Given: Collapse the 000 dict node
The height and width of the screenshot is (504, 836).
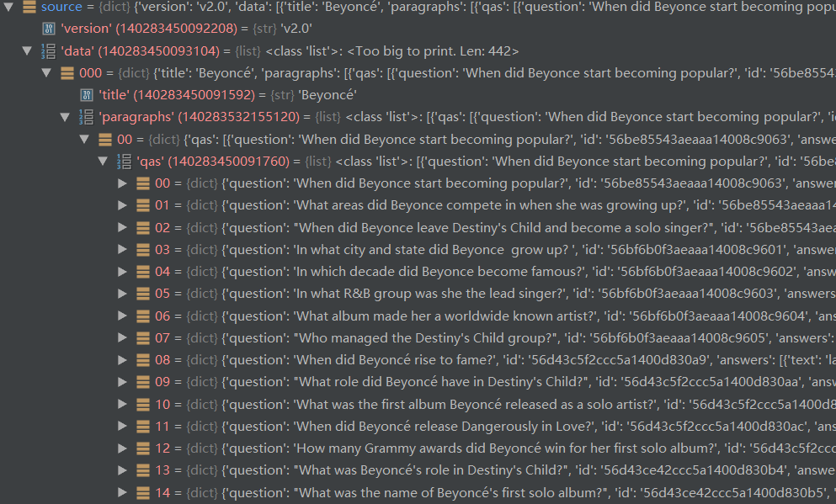Looking at the screenshot, I should [46, 73].
